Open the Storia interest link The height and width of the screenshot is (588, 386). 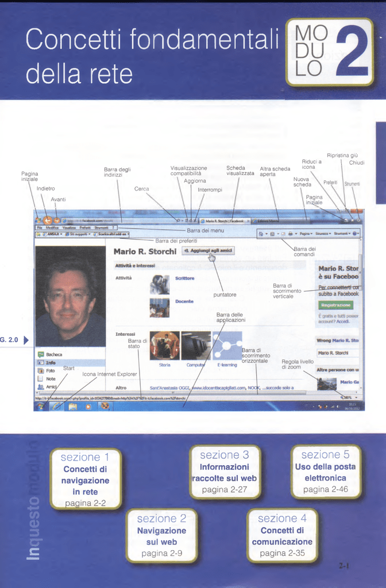click(164, 365)
